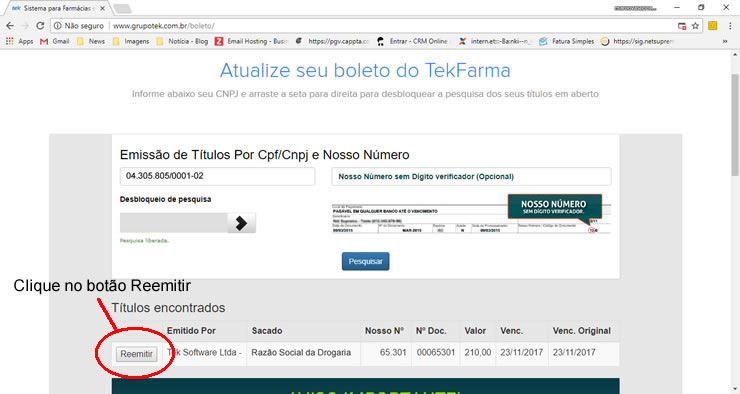Click the Venc. Original column header
Screen dimensions: 740x394
click(x=581, y=331)
